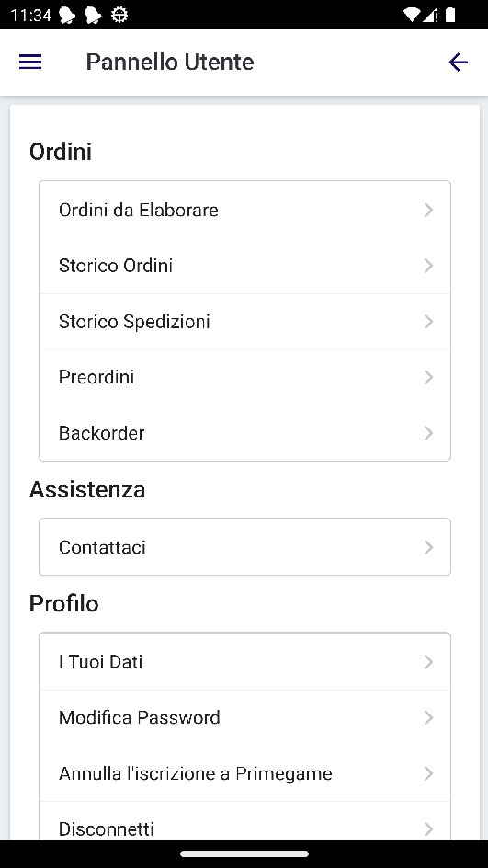Select Storico Spedizioni entry
Image resolution: width=488 pixels, height=868 pixels.
244,322
